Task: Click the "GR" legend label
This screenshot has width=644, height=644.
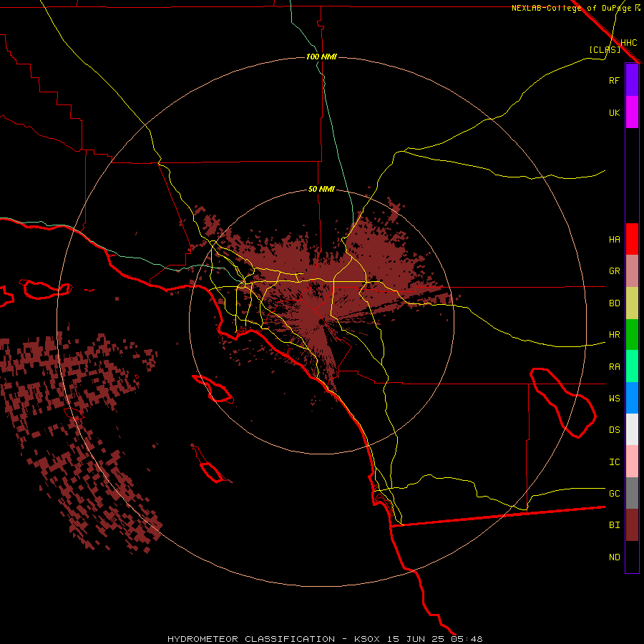Action: pos(614,271)
